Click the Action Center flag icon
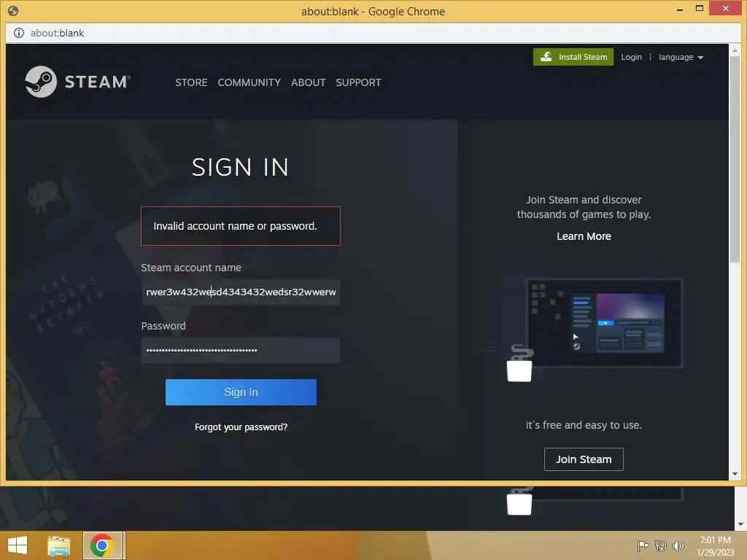 coord(643,545)
